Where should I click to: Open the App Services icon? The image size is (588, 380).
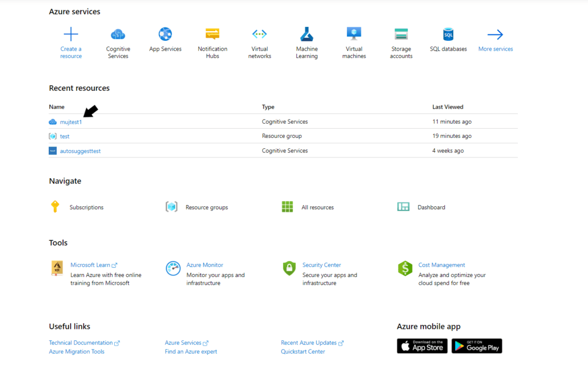coord(165,34)
